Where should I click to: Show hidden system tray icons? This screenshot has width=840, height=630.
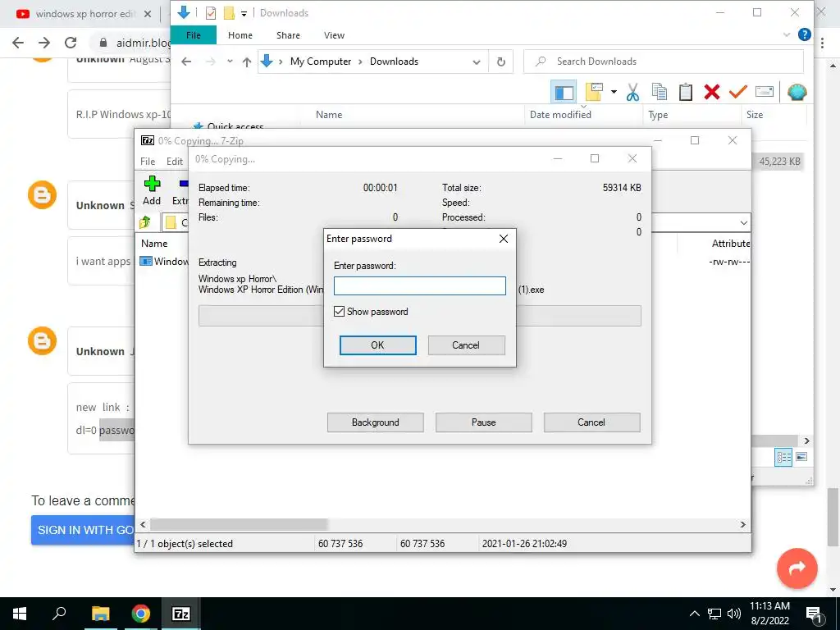(x=694, y=614)
